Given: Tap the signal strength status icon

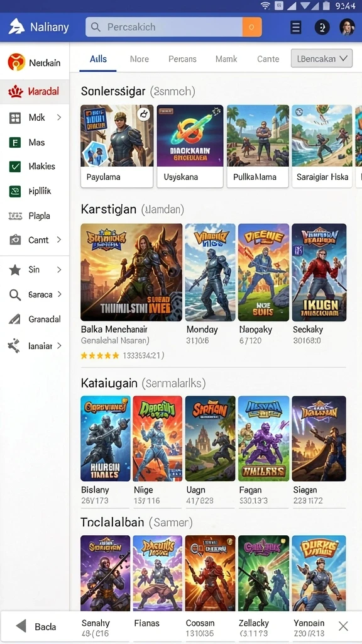Looking at the screenshot, I should click(292, 6).
